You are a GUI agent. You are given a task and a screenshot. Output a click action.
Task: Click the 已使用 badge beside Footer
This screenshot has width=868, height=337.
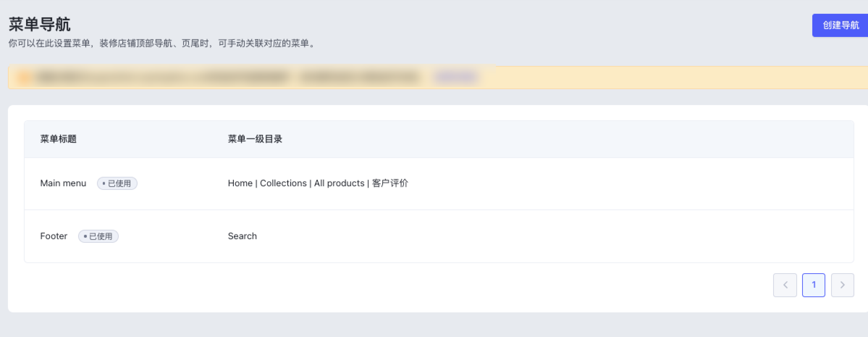point(98,236)
